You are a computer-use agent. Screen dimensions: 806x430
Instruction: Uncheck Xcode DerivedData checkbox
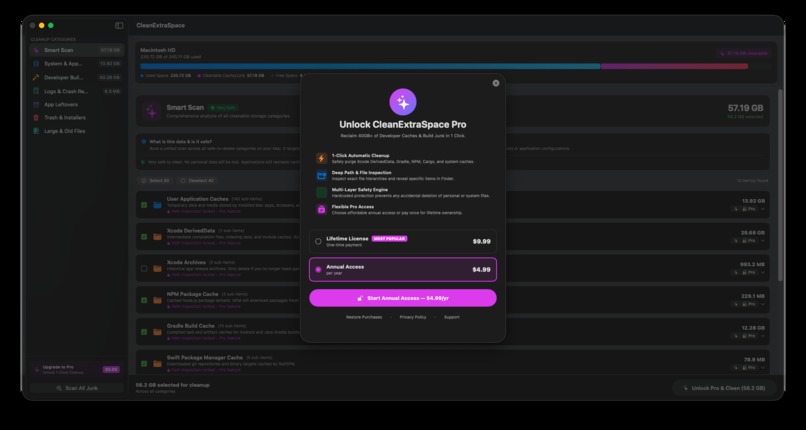coord(144,237)
